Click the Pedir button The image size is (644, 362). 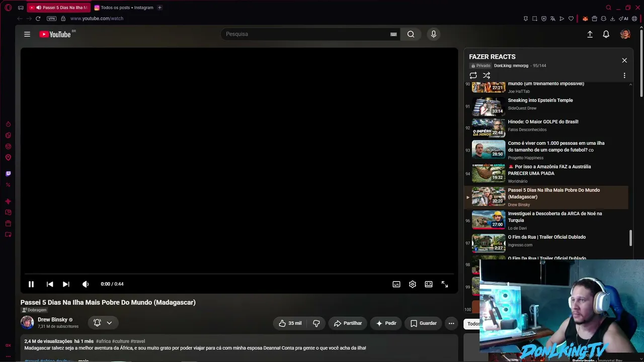coord(386,323)
